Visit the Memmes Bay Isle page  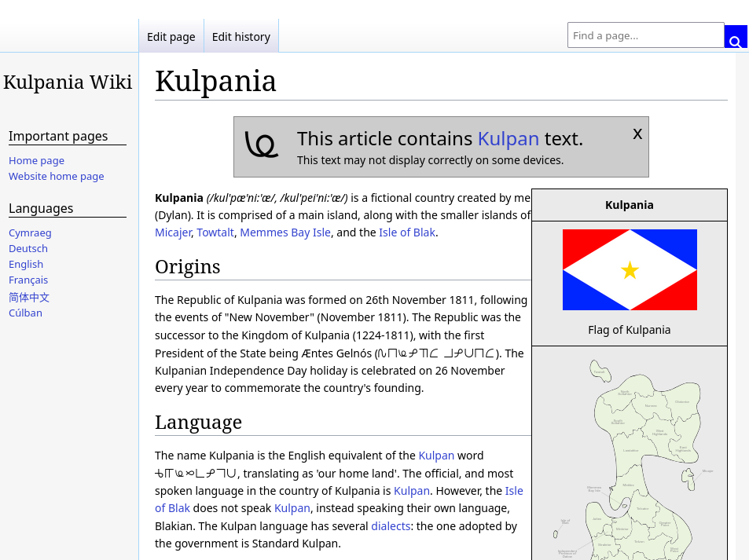pos(284,232)
